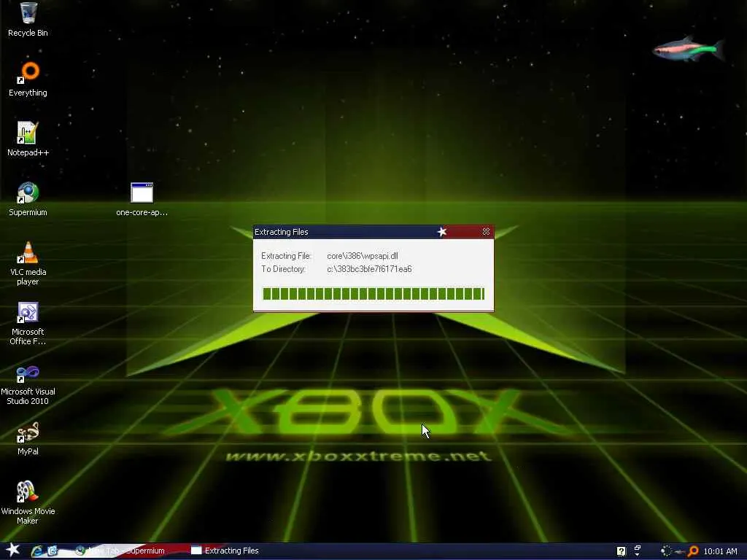Viewport: 747px width, 560px height.
Task: Click the core\i386\wpsapi.dll file path text
Action: (x=363, y=256)
